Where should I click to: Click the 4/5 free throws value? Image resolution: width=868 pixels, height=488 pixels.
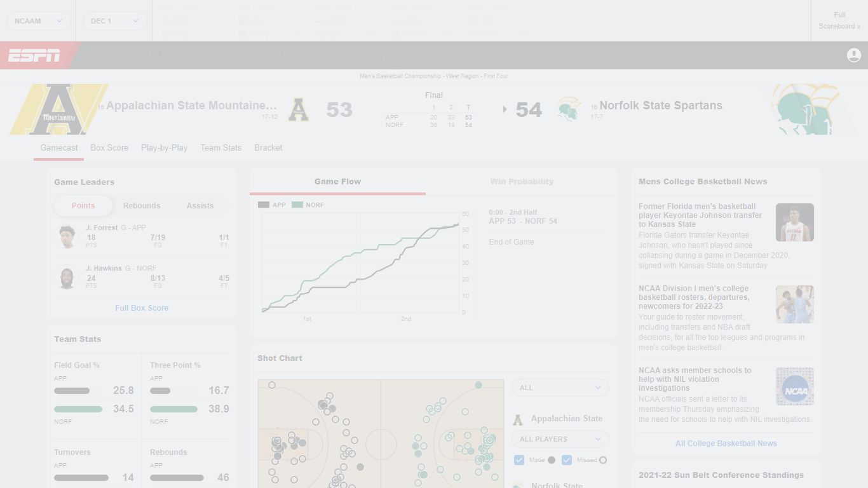pyautogui.click(x=224, y=278)
